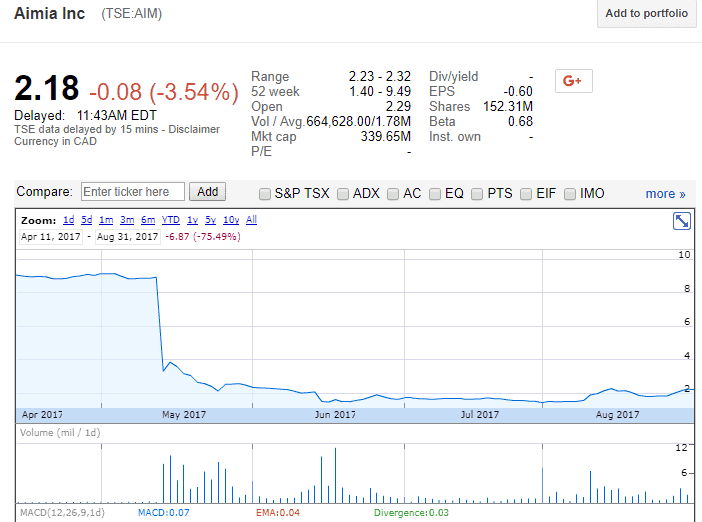Screen dimensions: 702x522
Task: Check the EIF comparison box
Action: (526, 194)
